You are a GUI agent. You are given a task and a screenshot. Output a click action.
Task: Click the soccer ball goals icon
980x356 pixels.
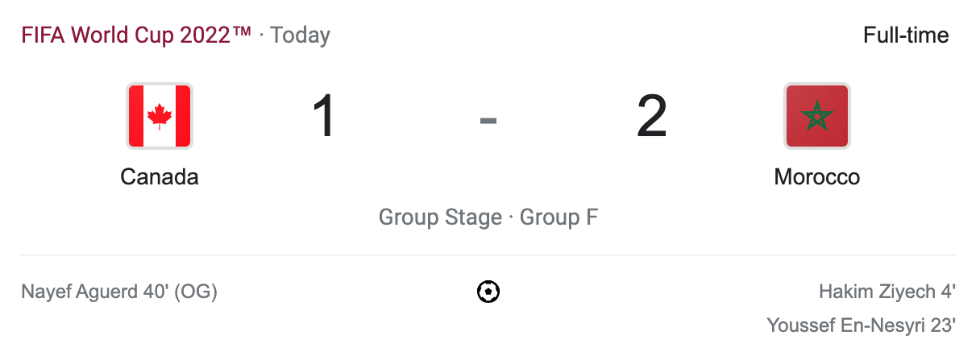point(488,292)
